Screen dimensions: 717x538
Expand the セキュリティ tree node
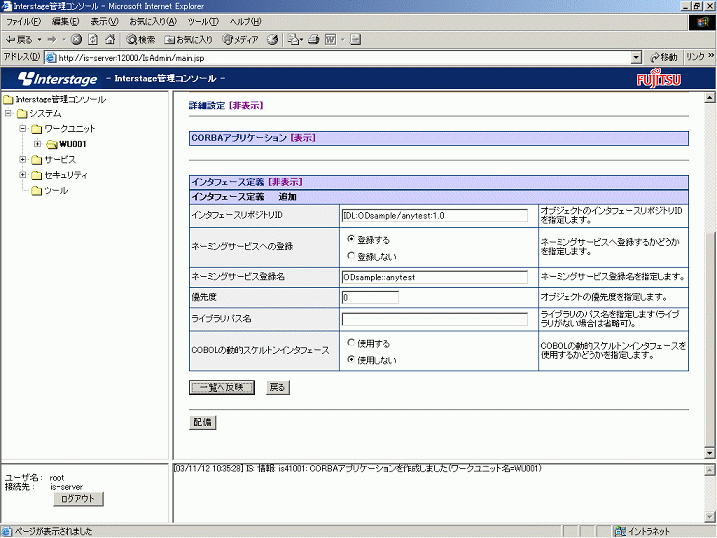click(x=23, y=175)
